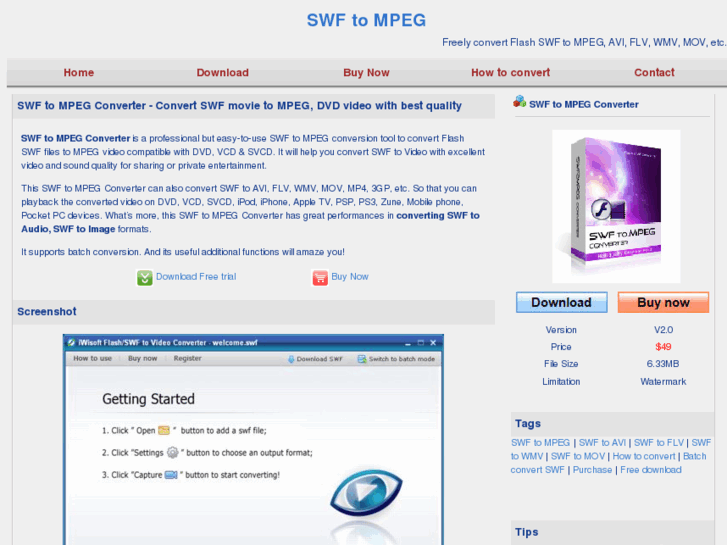Go to Buy Now in the navigation bar
Screen dimensions: 727x545
[366, 72]
